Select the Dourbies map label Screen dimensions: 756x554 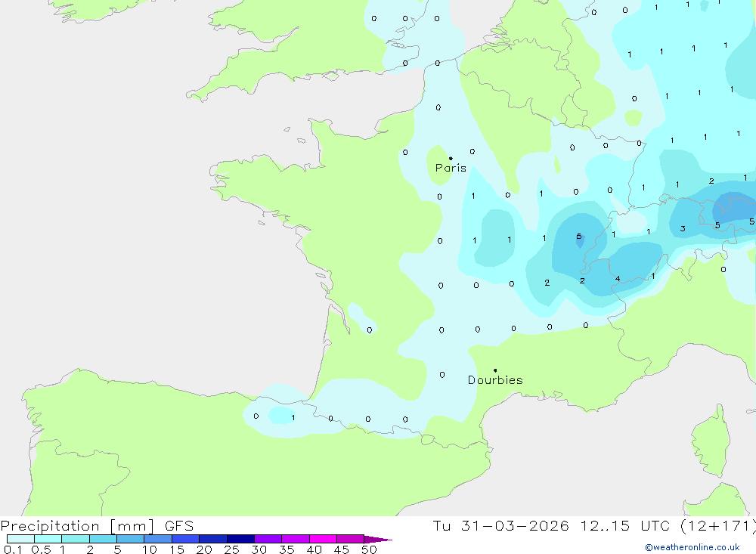click(495, 380)
